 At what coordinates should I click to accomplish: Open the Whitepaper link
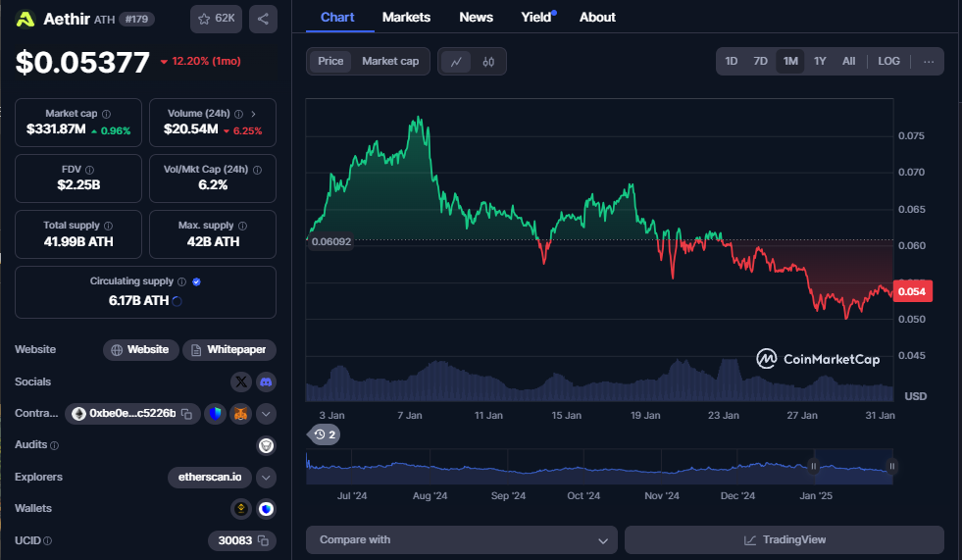pos(229,349)
